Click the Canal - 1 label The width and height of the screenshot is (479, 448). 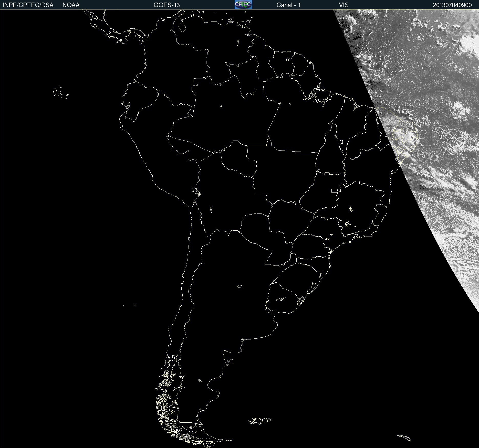pos(289,5)
